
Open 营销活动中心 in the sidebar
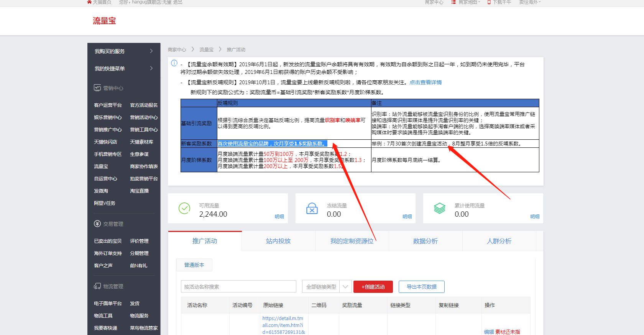(x=144, y=117)
